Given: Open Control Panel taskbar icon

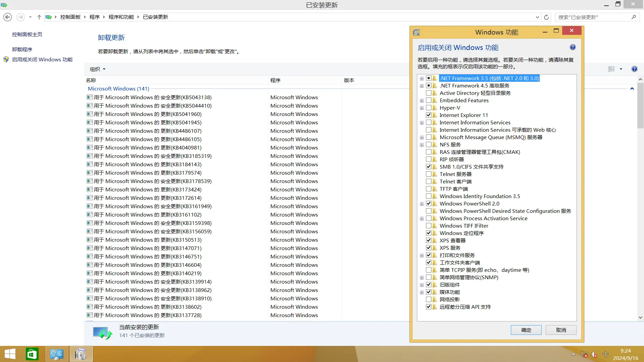Looking at the screenshot, I should click(x=57, y=354).
